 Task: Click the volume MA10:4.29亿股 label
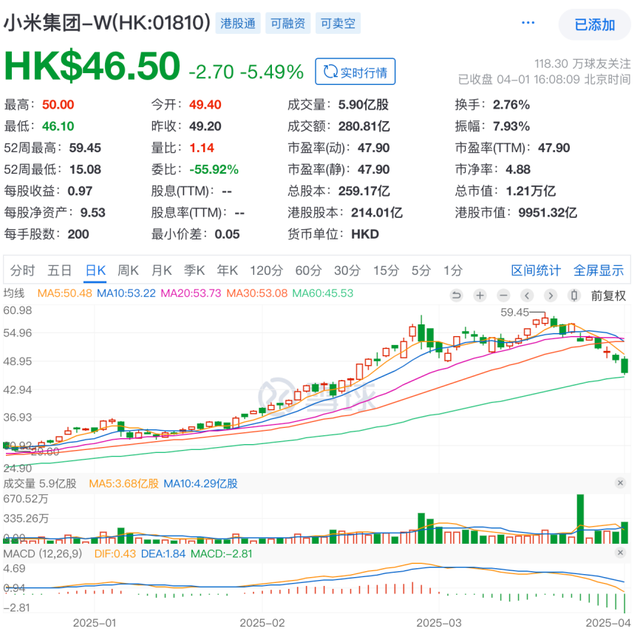coord(200,484)
